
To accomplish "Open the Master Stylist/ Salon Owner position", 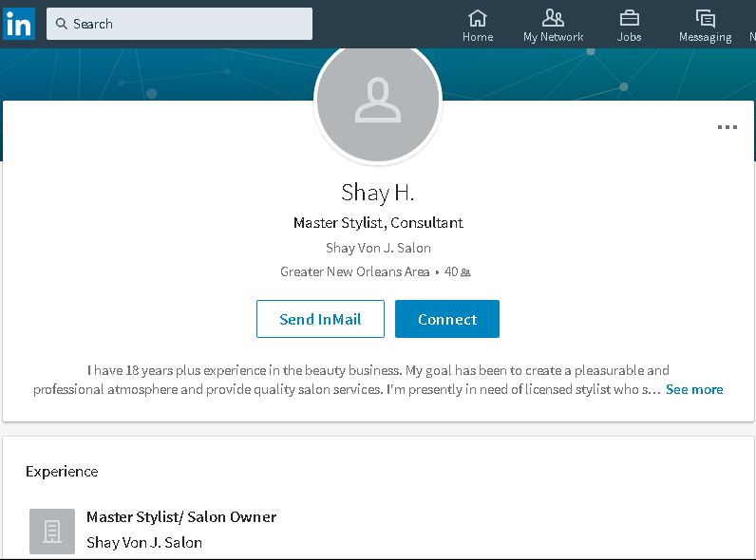I will (181, 516).
